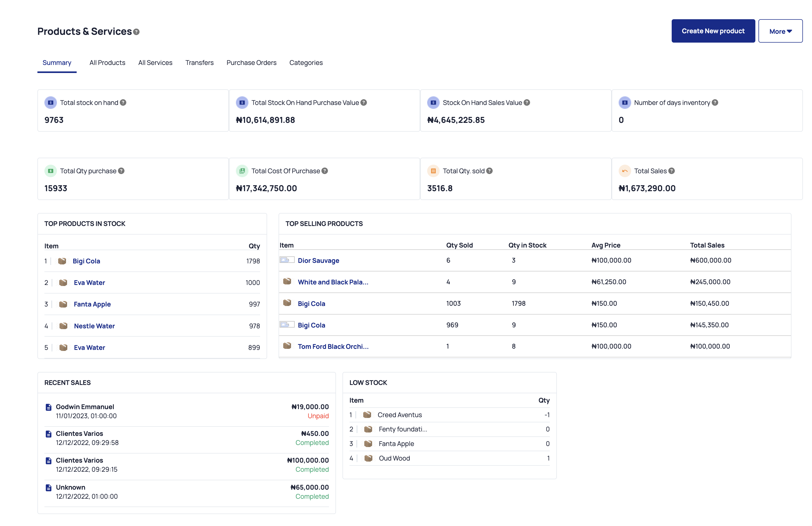
Task: Click help icon for Total Qty. sold
Action: (x=489, y=171)
